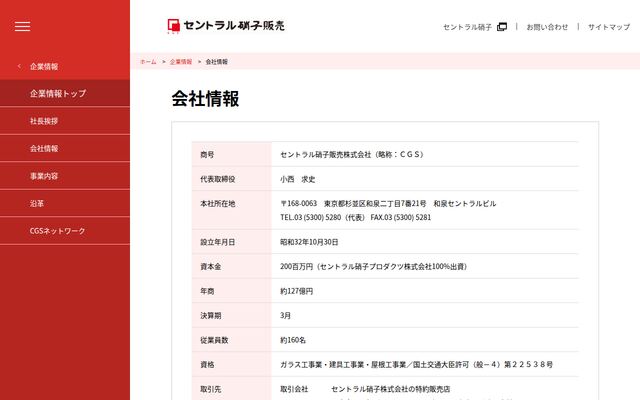Click the 会社情報 page heading
Viewport: 640px width, 400px height.
pyautogui.click(x=205, y=98)
